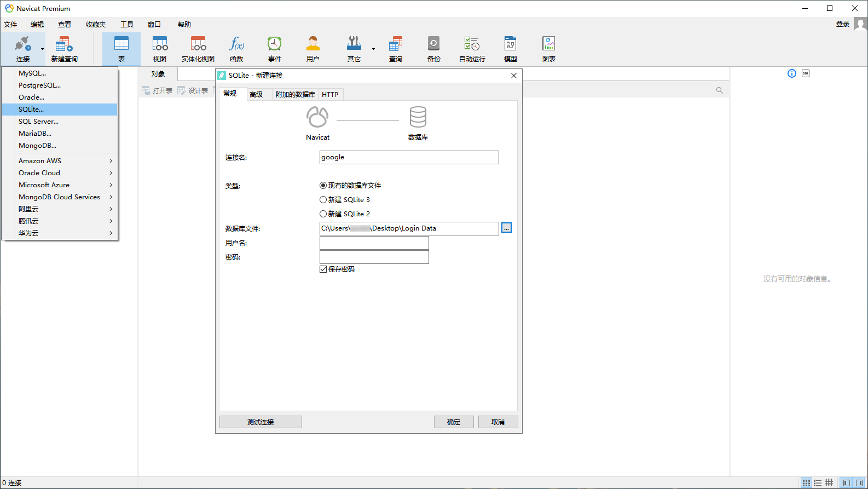The image size is (868, 489).
Task: Switch to detail view in status bar
Action: pyautogui.click(x=818, y=483)
